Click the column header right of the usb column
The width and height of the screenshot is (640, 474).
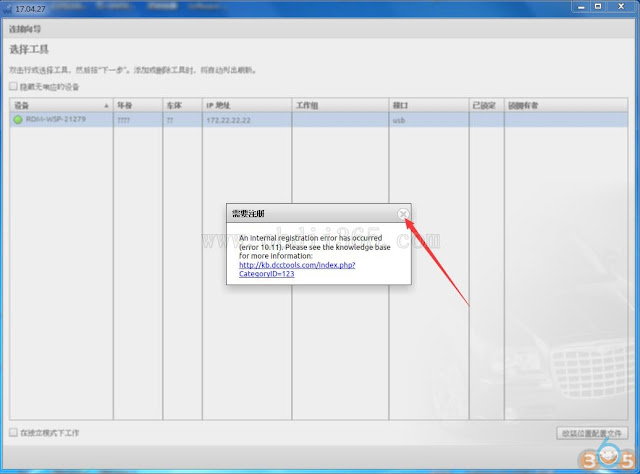coord(487,105)
